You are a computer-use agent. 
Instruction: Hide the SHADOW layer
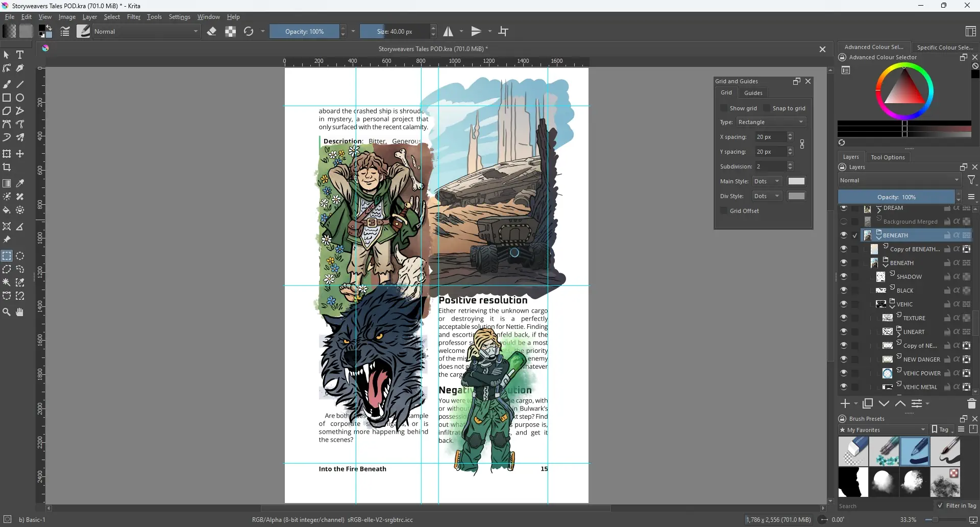point(844,276)
